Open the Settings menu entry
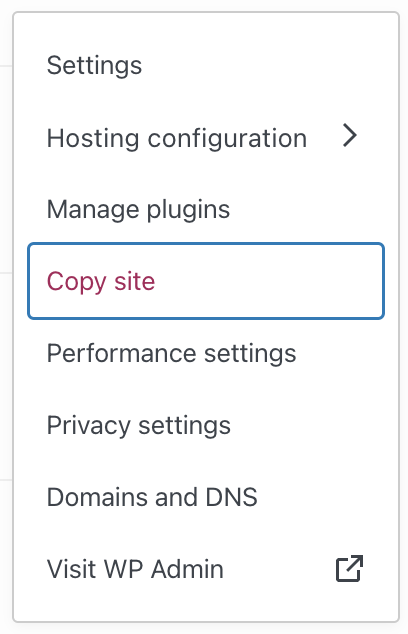Viewport: 408px width, 634px height. point(206,65)
